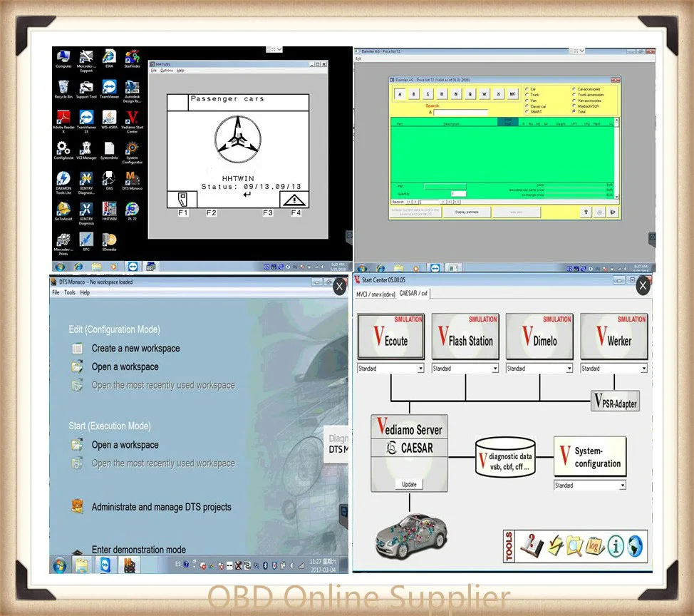Launch VCI Manager from the desktop
Screen dimensions: 694x616
point(86,150)
